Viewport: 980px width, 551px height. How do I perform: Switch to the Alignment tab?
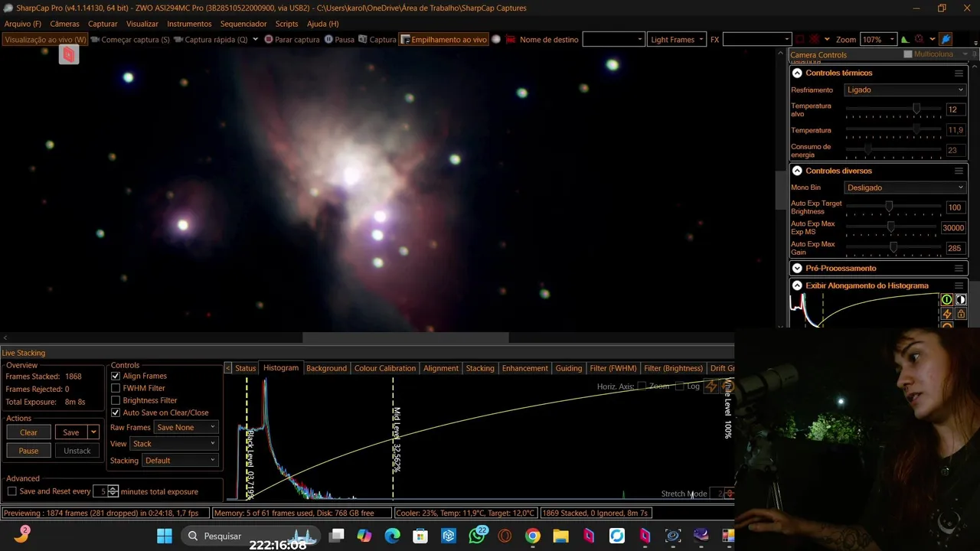pos(441,368)
